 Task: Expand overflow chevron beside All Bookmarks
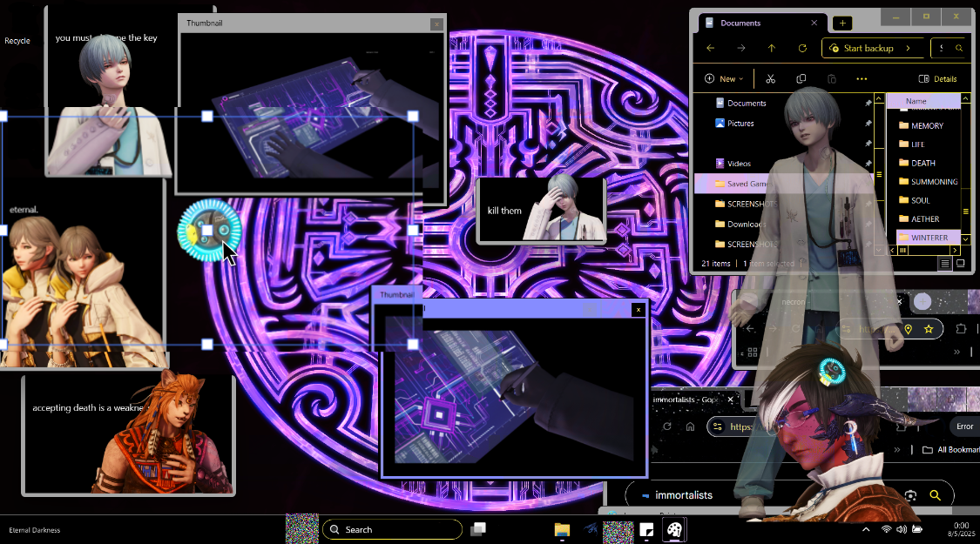(x=897, y=450)
